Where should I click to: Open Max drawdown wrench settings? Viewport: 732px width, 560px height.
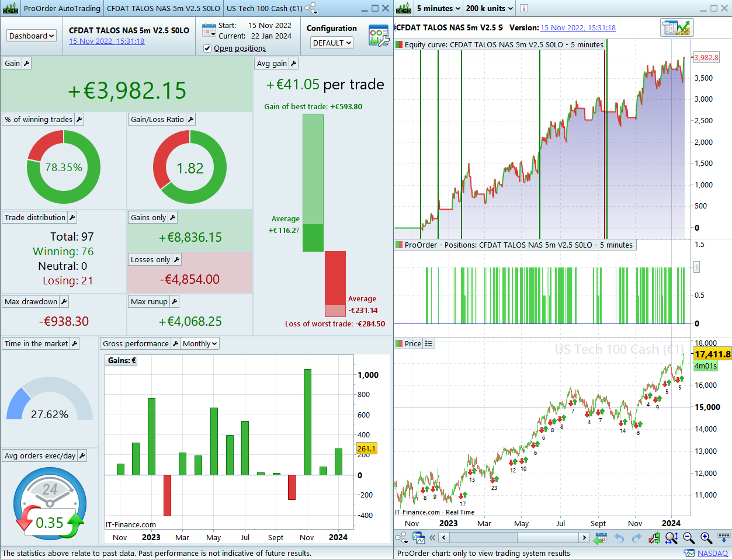[64, 302]
